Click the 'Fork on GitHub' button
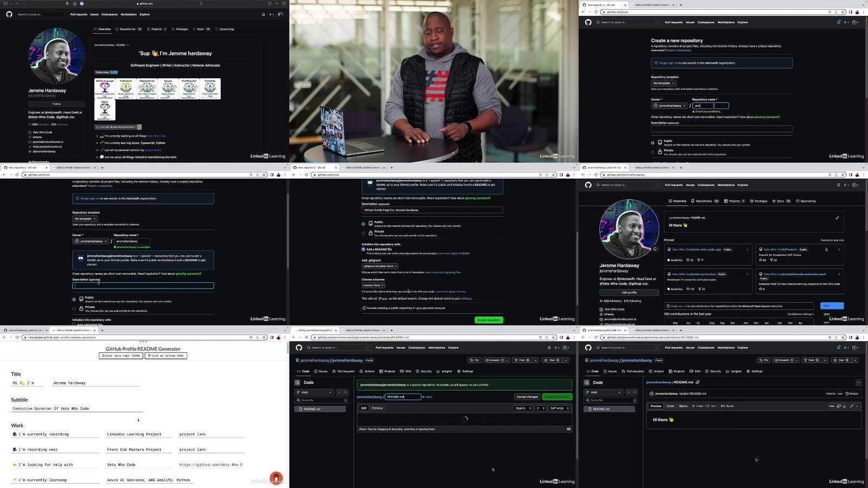Image resolution: width=868 pixels, height=488 pixels. pyautogui.click(x=166, y=356)
